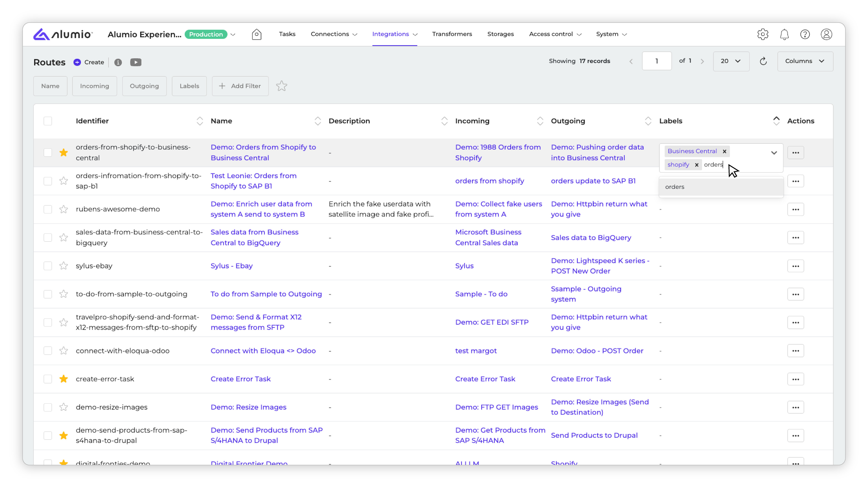
Task: Tick checkbox for rubens-awesome-demo row
Action: (48, 209)
